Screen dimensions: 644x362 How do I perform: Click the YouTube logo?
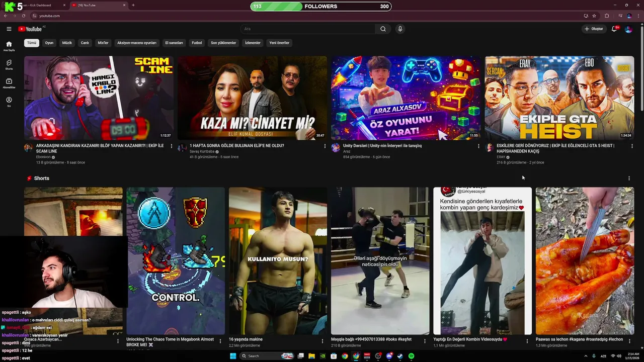(30, 29)
